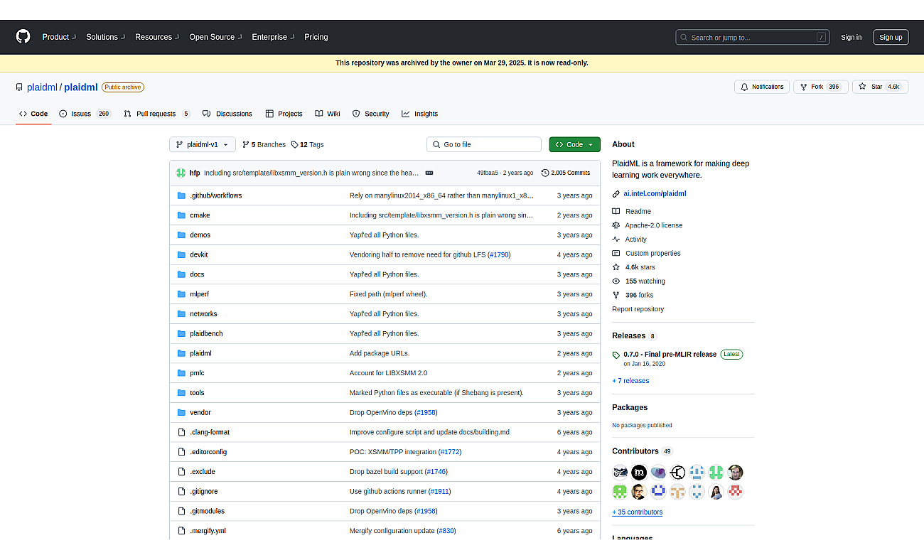Click the Notifications button

click(x=762, y=87)
